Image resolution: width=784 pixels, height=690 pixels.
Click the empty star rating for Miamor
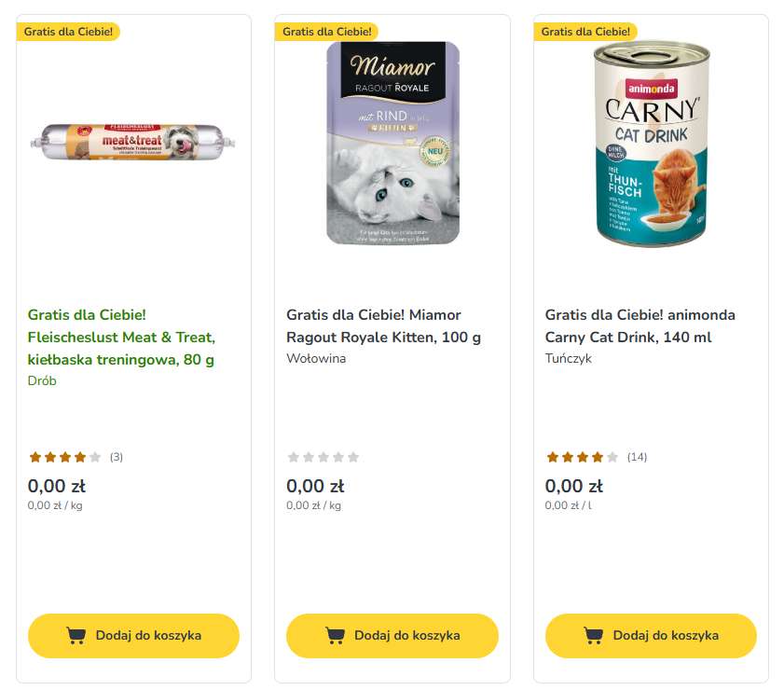(x=323, y=457)
